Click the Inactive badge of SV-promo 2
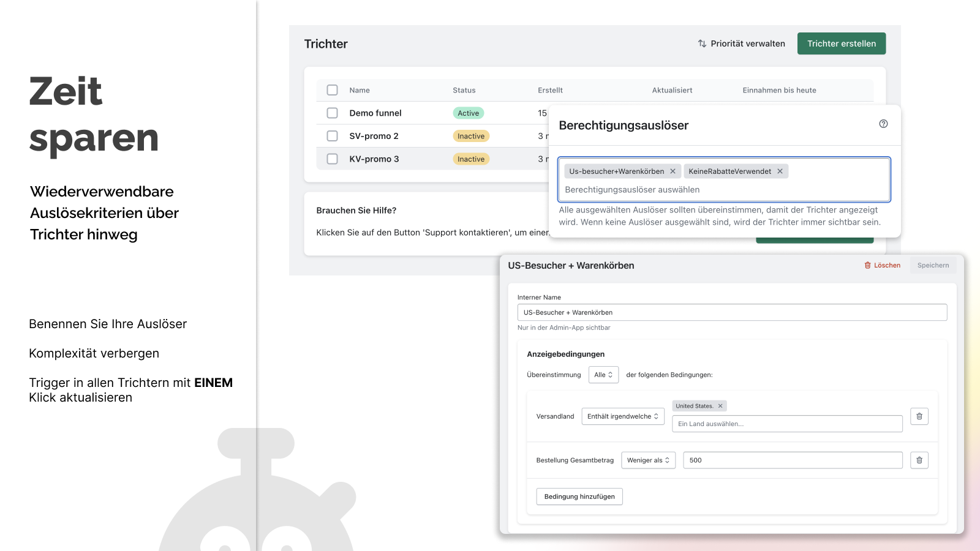This screenshot has height=551, width=980. 471,136
